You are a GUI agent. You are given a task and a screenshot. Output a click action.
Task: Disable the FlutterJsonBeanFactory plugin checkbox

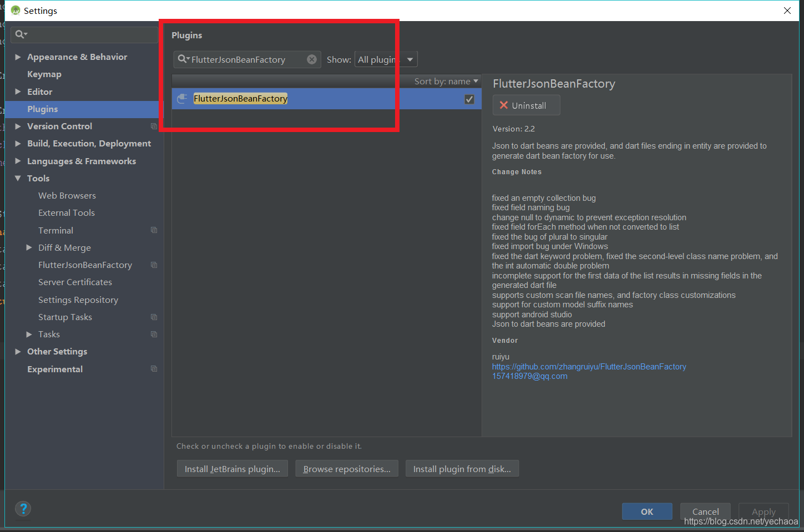click(x=469, y=99)
